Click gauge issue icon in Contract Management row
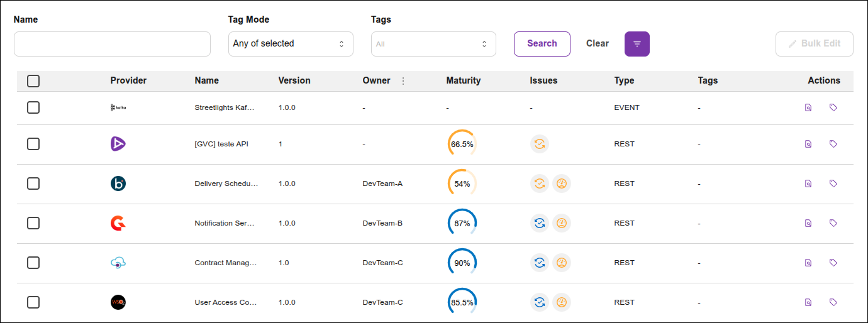The height and width of the screenshot is (323, 868). tap(562, 263)
